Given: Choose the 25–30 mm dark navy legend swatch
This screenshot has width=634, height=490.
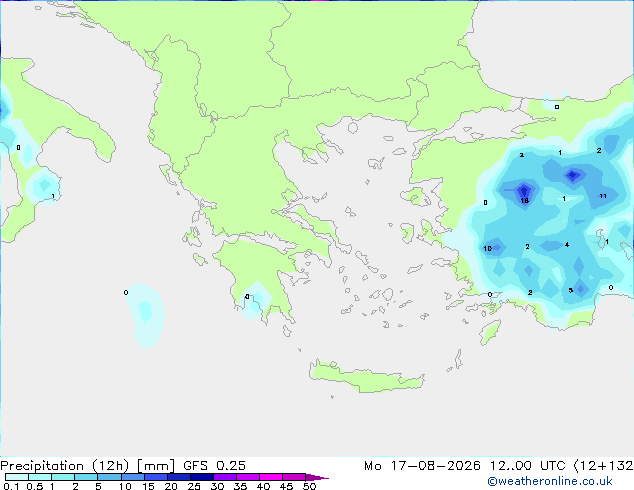Looking at the screenshot, I should pyautogui.click(x=202, y=477).
